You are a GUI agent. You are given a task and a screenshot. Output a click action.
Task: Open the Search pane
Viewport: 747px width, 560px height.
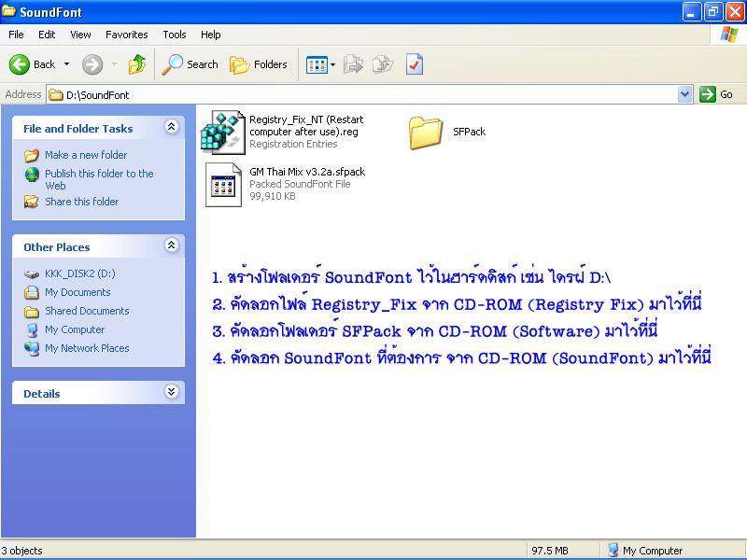[x=190, y=64]
